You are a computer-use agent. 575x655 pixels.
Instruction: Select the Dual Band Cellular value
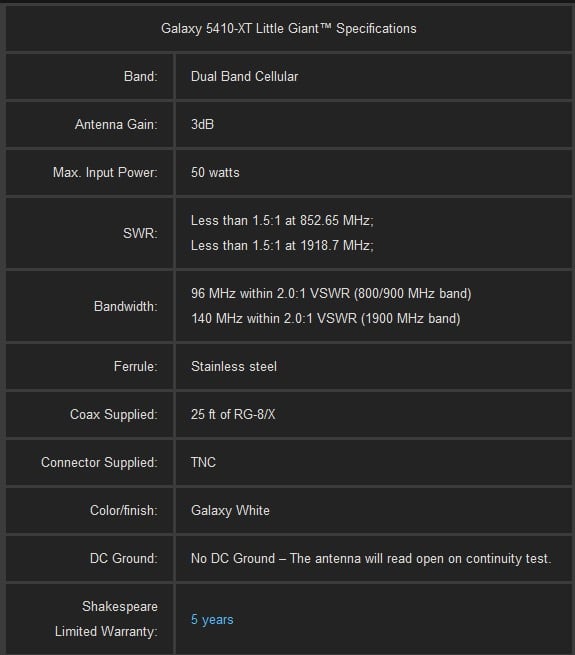coord(244,76)
